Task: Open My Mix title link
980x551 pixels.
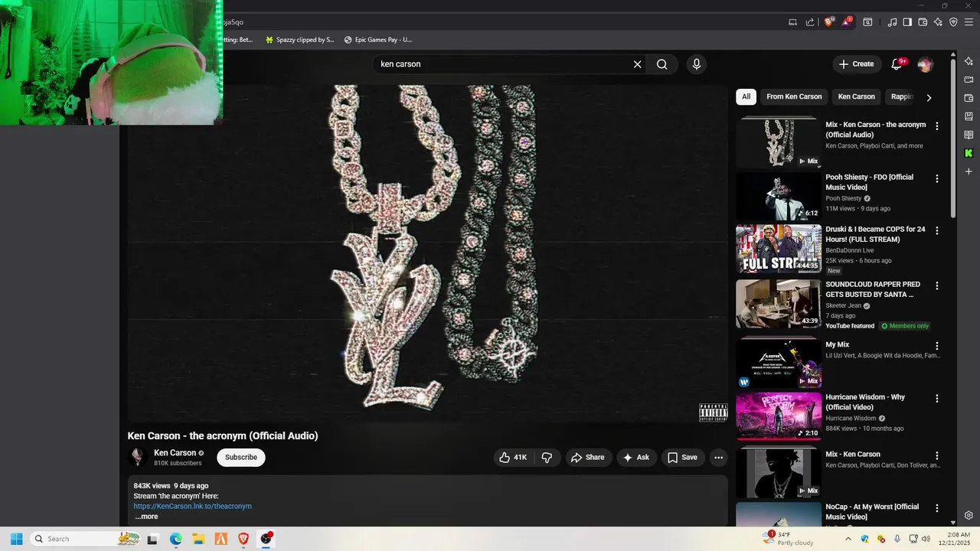Action: [x=837, y=345]
